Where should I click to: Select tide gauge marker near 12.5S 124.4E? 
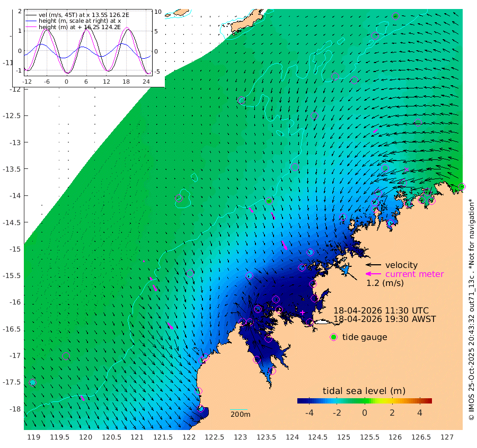(x=314, y=116)
